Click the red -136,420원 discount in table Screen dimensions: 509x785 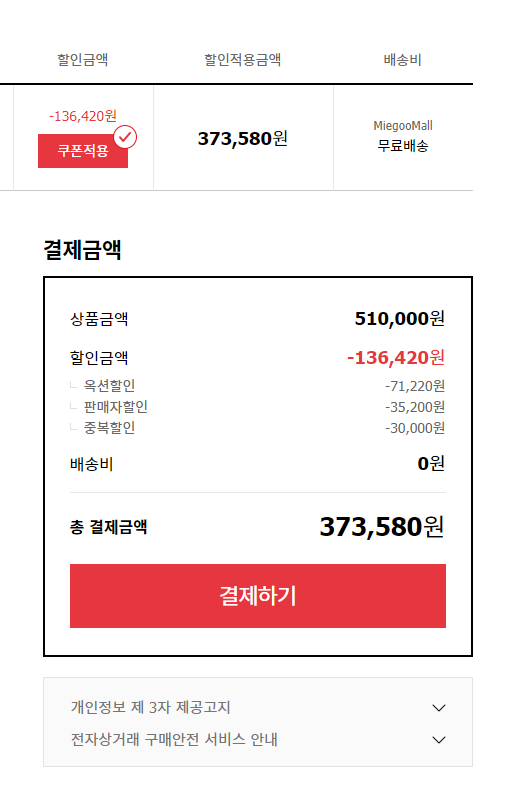(83, 116)
